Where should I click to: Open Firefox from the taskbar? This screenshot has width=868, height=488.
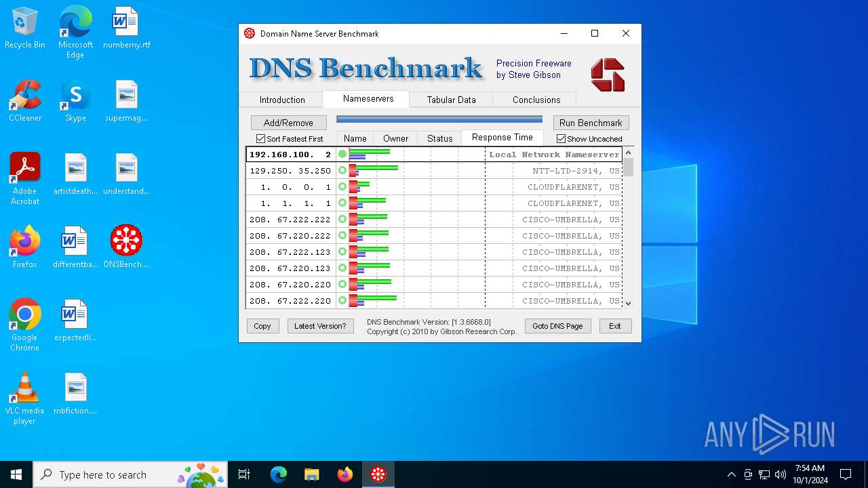[345, 474]
